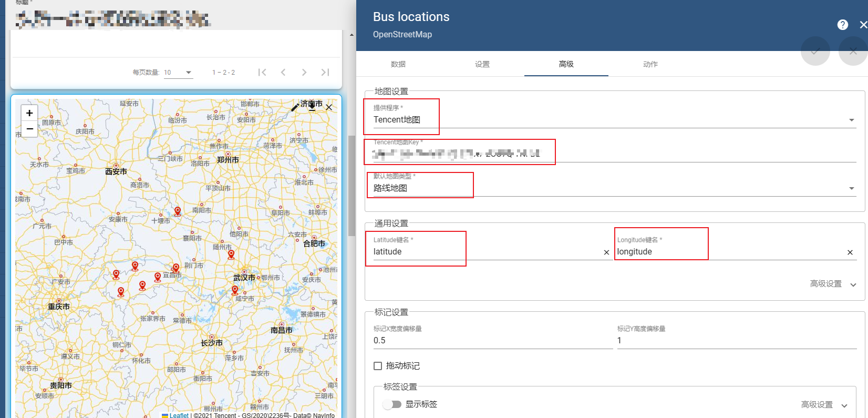This screenshot has height=418, width=868.
Task: Open the Leaflet attribution link
Action: point(179,415)
